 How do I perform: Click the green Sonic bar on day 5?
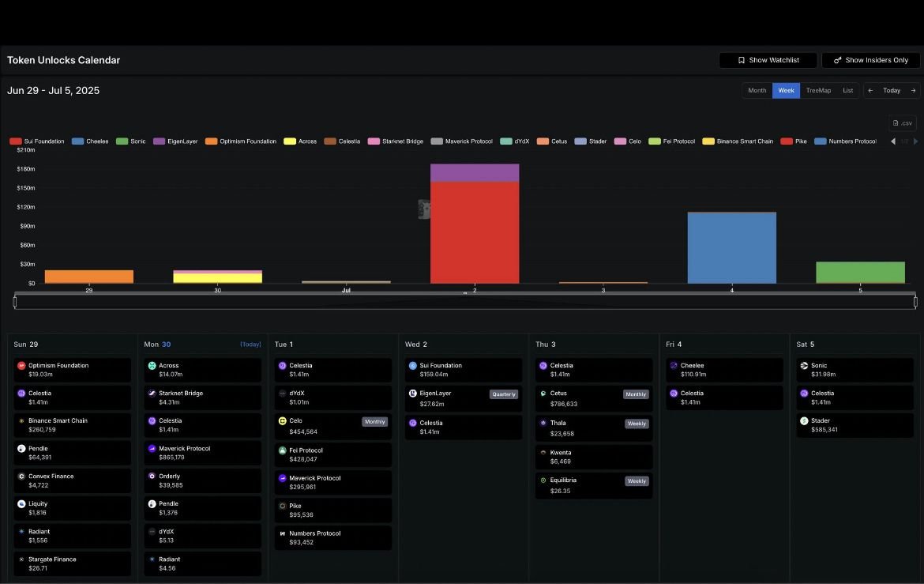click(x=860, y=273)
